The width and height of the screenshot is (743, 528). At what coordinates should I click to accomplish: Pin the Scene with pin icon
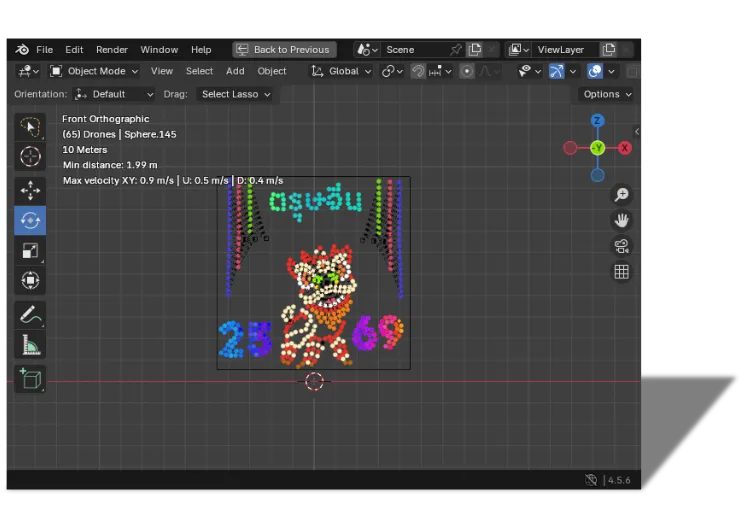(x=456, y=49)
